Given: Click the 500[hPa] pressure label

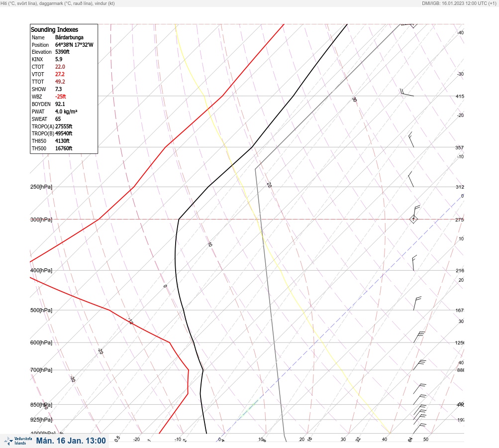Looking at the screenshot, I should point(41,310).
